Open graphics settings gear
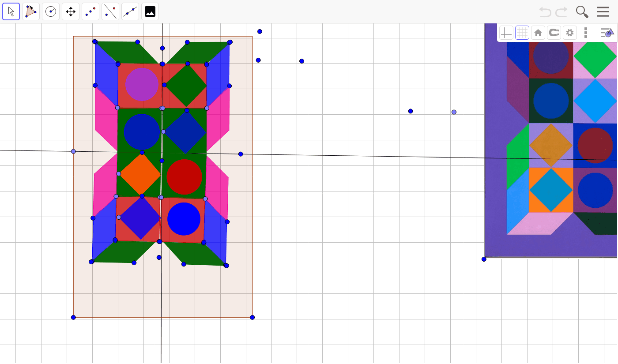The height and width of the screenshot is (364, 618). 570,33
